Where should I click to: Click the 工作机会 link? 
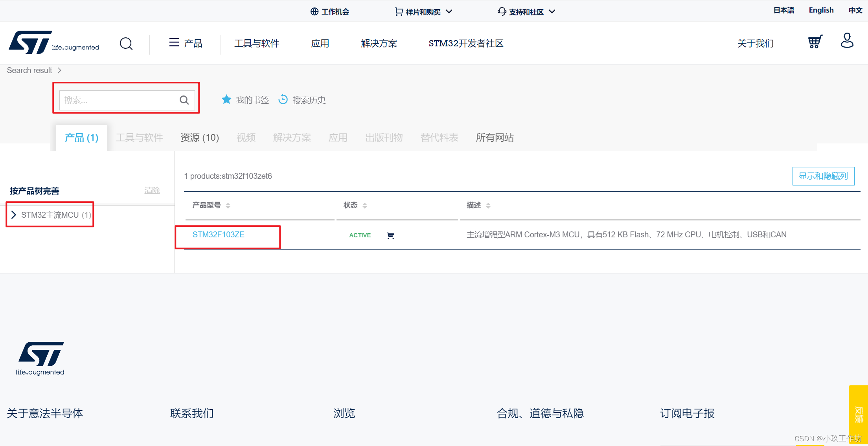coord(329,11)
